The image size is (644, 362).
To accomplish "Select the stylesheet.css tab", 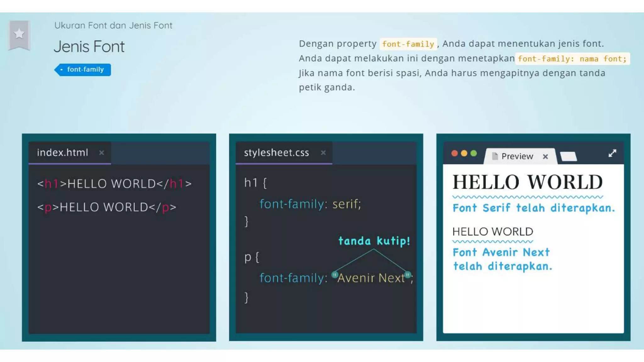I will pos(276,153).
